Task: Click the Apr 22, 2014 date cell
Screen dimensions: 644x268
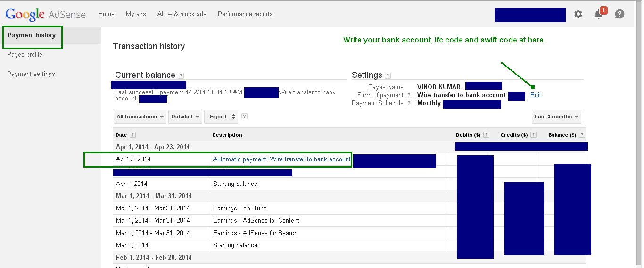Action: click(133, 159)
